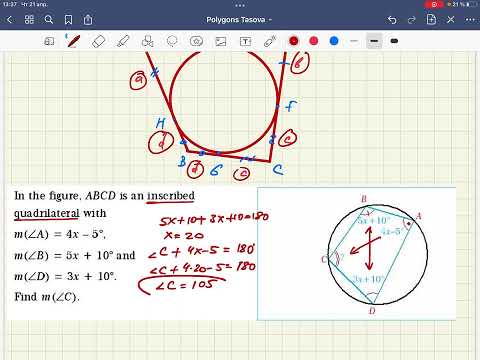Tap vertex label B on circle figure
This screenshot has height=360, width=480.
coord(364,199)
